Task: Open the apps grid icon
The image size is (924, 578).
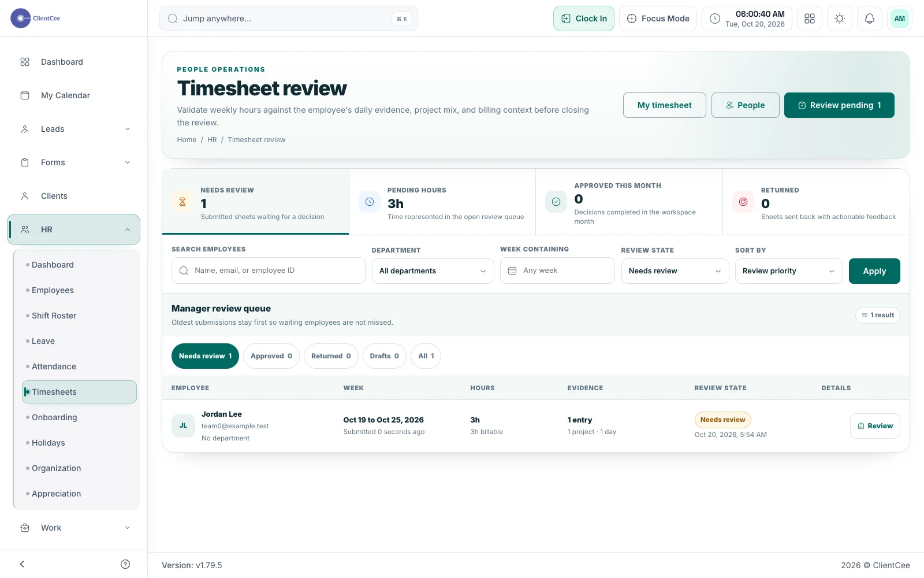Action: tap(810, 18)
